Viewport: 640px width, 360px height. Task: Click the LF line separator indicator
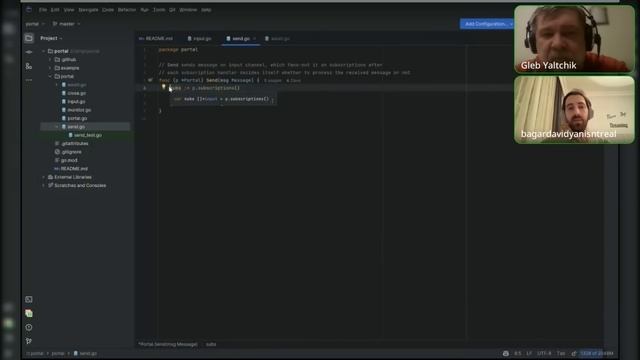tap(529, 353)
